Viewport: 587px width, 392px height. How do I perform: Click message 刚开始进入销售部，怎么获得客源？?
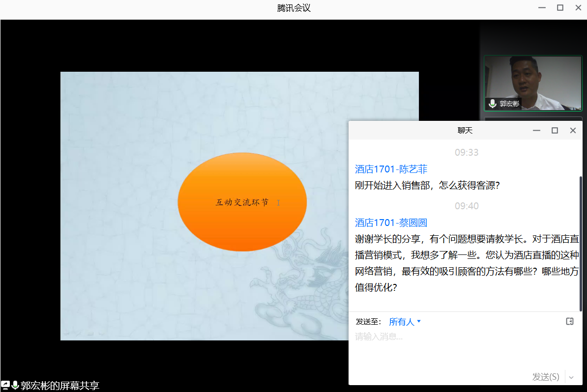coord(427,186)
